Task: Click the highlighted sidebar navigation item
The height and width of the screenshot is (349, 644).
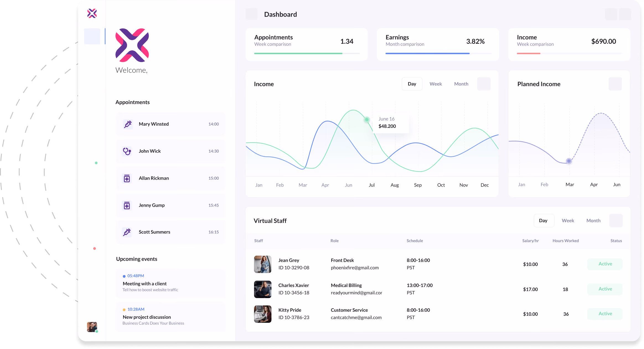Action: point(92,36)
